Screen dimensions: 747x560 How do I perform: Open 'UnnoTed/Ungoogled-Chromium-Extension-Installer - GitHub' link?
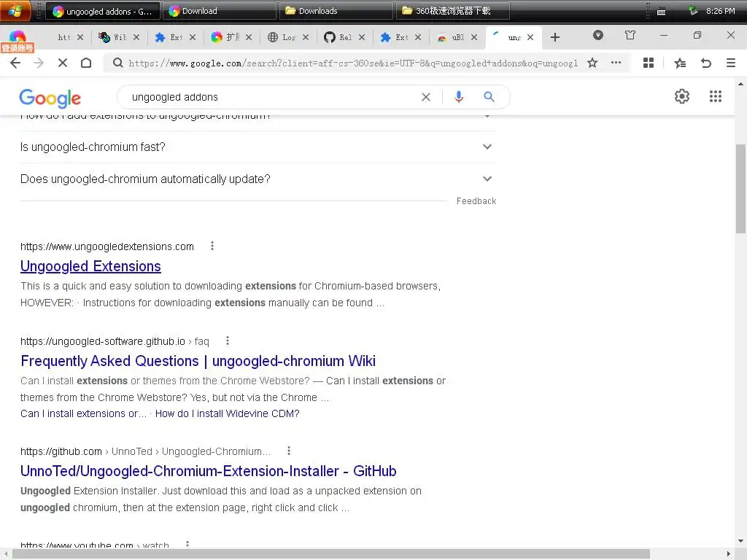[x=208, y=471]
